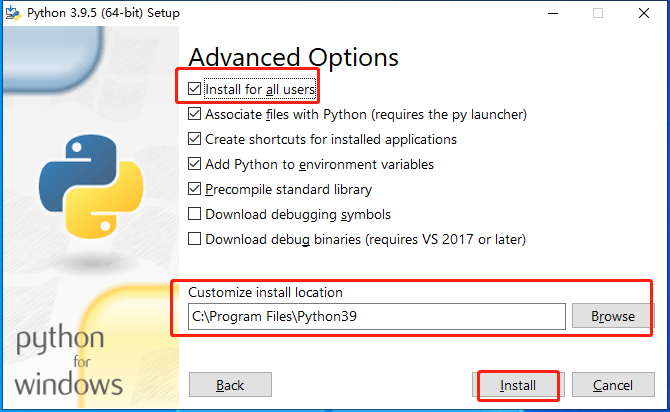Toggle Install for all users checkbox
This screenshot has height=412, width=670.
pyautogui.click(x=195, y=90)
